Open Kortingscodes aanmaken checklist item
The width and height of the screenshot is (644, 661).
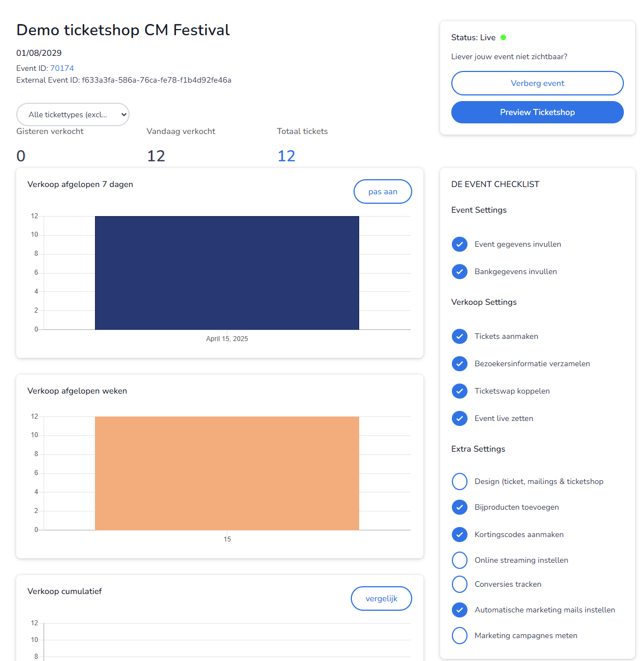point(519,535)
